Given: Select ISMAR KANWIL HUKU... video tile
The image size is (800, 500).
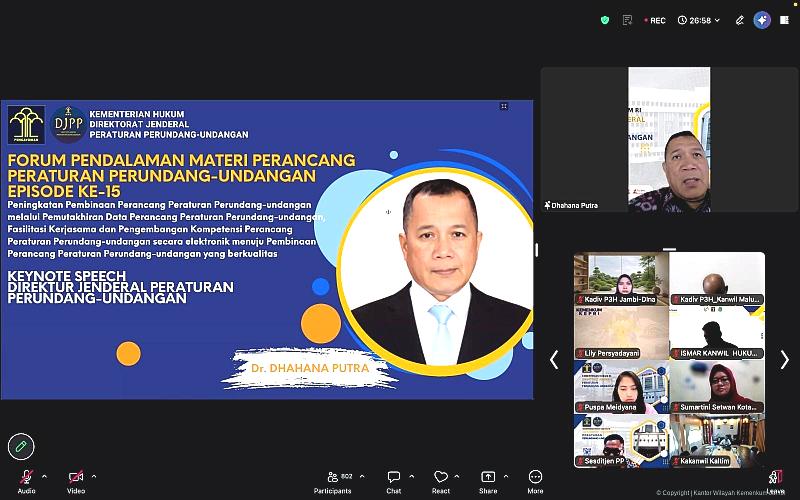Looking at the screenshot, I should click(x=717, y=333).
